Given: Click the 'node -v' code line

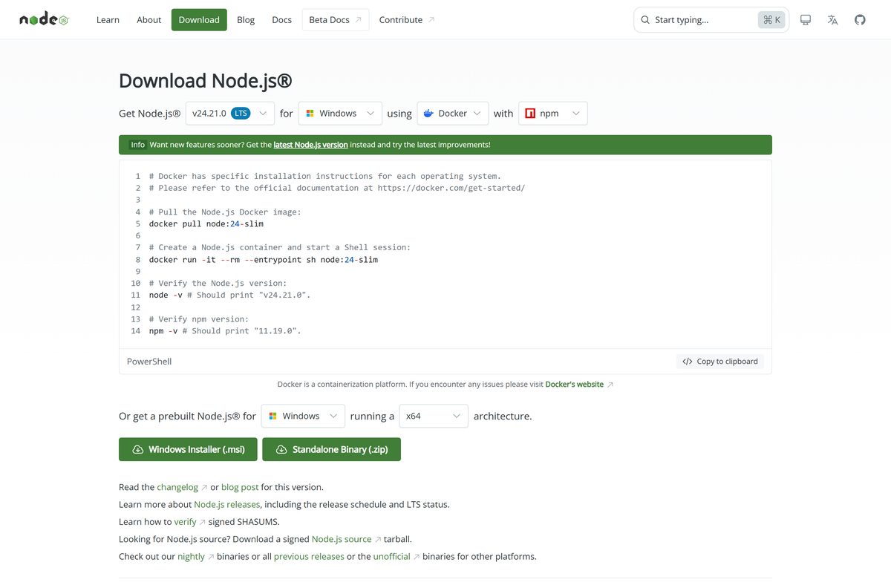Looking at the screenshot, I should 229,295.
